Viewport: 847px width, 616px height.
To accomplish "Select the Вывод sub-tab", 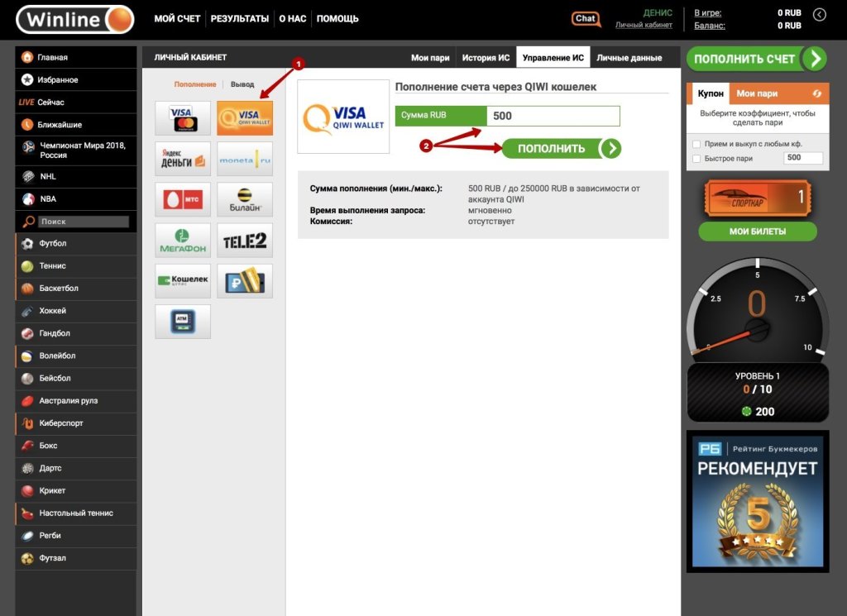I will click(242, 84).
